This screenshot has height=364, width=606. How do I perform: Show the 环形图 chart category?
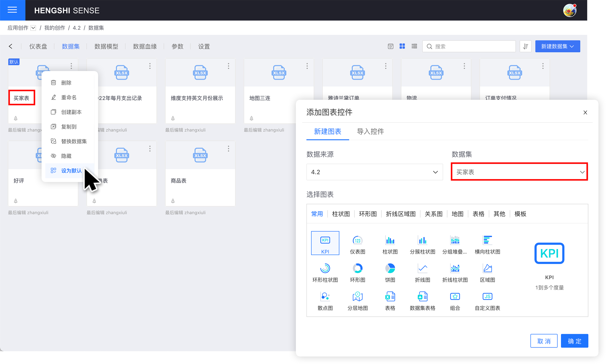point(367,214)
